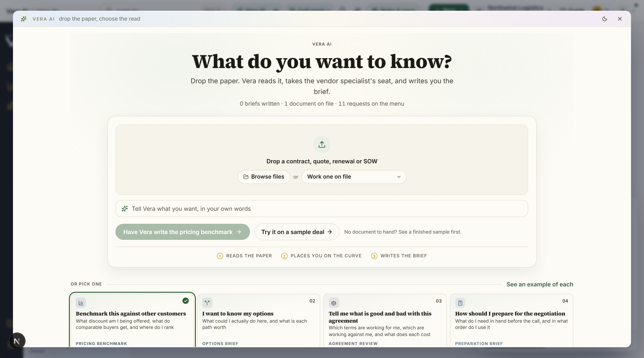
Task: Close the Vera AI dialog
Action: 620,19
